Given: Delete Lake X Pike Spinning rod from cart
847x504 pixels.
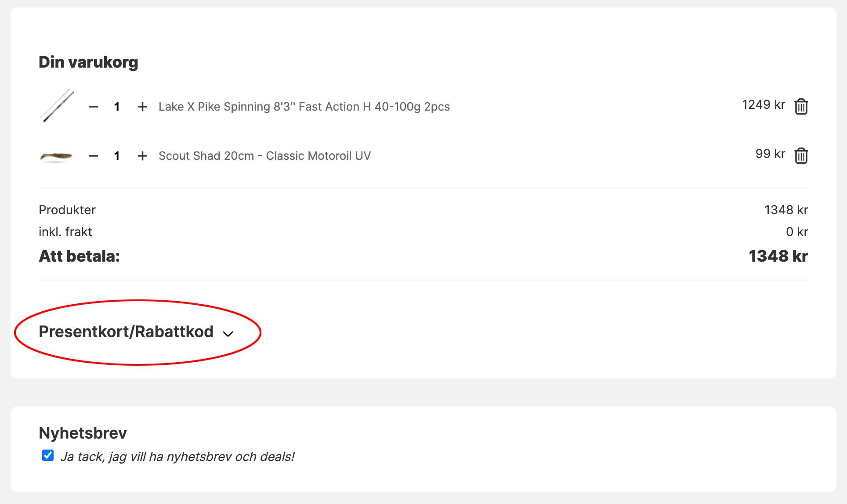Looking at the screenshot, I should coord(801,106).
